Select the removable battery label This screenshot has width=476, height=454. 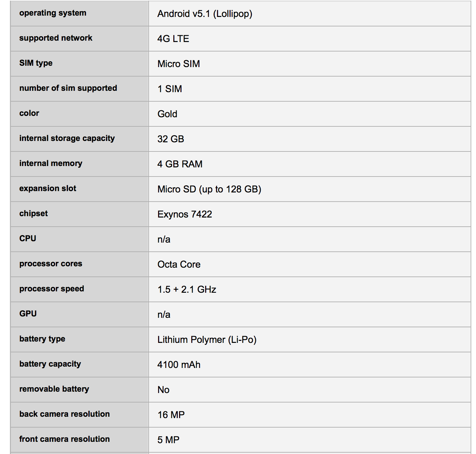coord(54,389)
